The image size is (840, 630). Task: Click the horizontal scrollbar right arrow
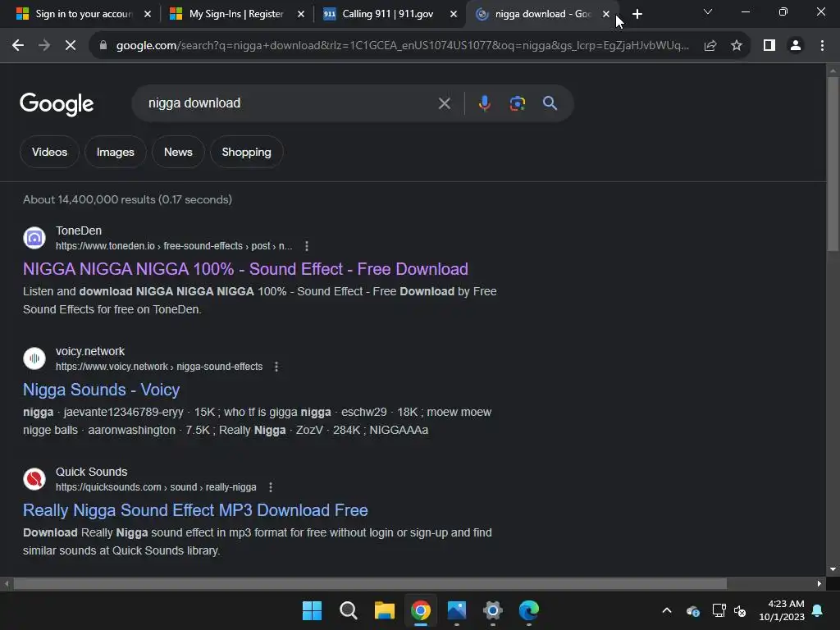pos(819,583)
